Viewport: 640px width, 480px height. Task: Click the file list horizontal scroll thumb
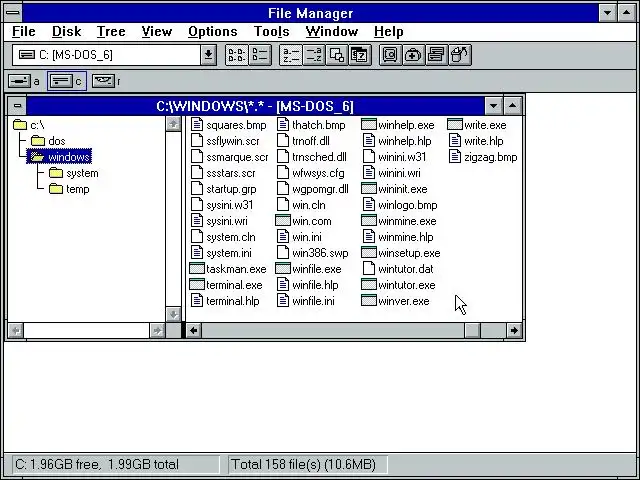click(473, 330)
